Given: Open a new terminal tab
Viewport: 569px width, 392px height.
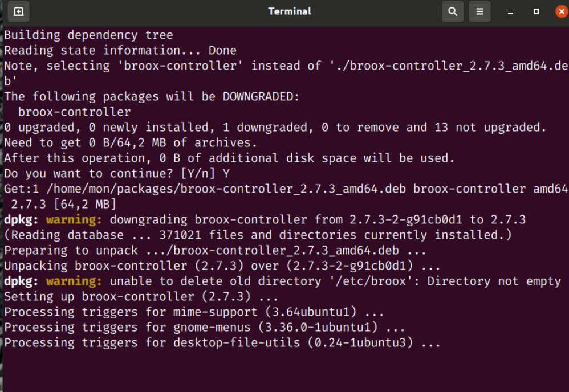Looking at the screenshot, I should click(x=18, y=11).
